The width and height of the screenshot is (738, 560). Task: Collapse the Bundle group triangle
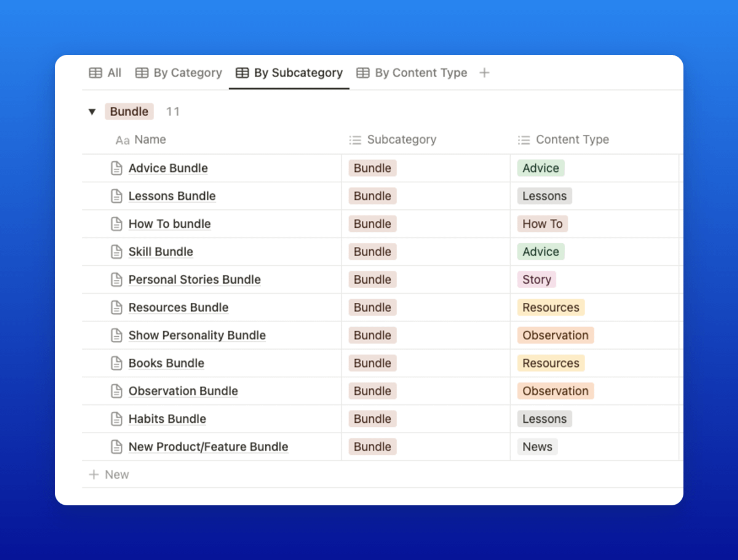[92, 111]
